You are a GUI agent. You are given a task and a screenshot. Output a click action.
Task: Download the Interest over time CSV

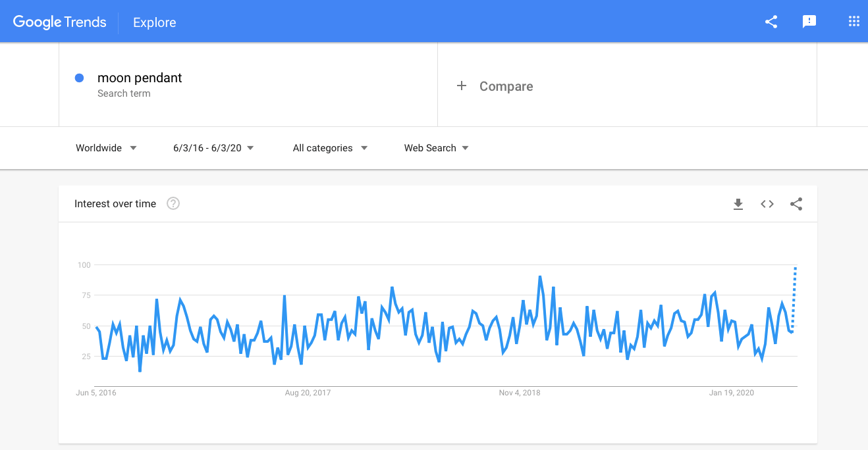pyautogui.click(x=738, y=204)
